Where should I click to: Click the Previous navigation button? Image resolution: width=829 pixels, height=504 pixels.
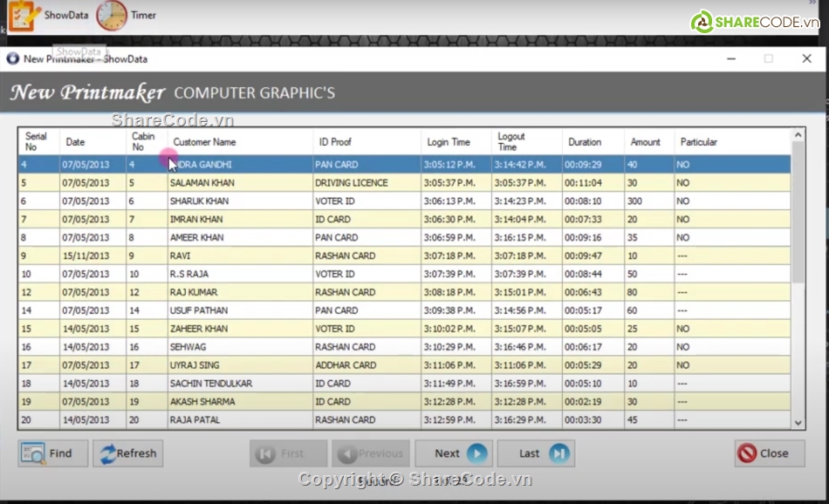[x=370, y=453]
